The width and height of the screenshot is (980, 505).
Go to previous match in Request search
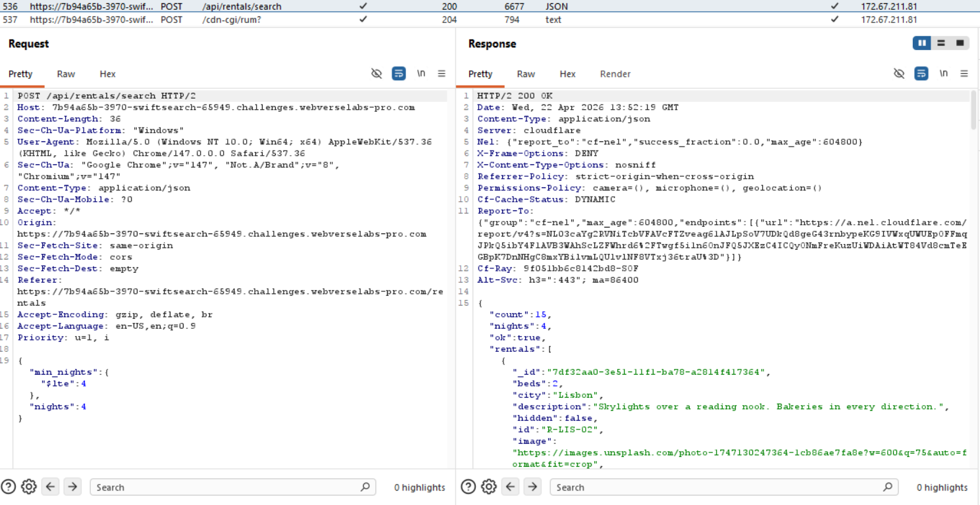pyautogui.click(x=51, y=487)
